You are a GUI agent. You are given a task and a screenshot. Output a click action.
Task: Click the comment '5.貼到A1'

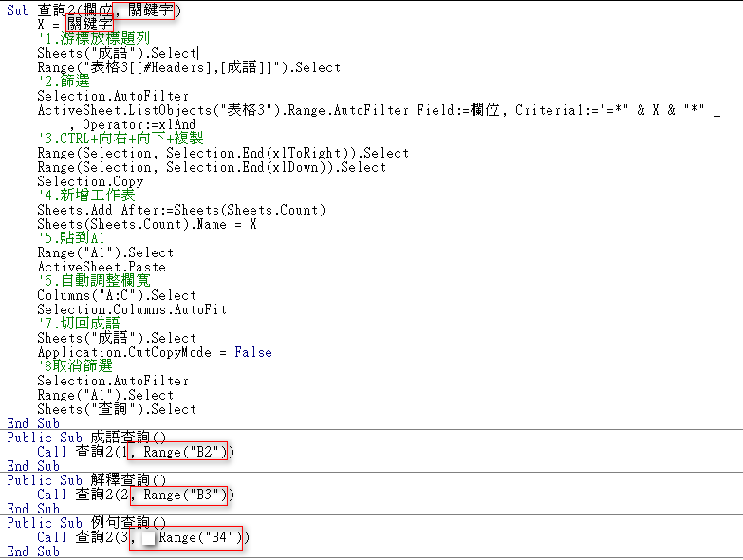click(71, 238)
